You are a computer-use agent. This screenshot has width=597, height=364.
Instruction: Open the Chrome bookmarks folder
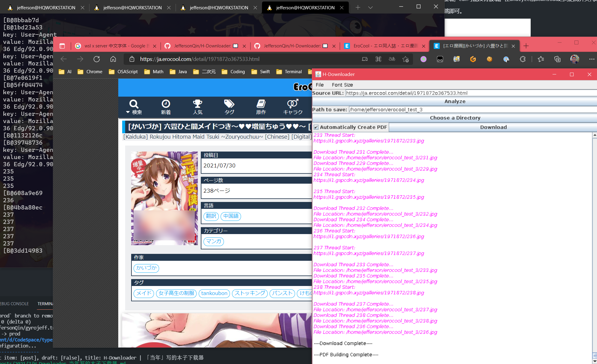(90, 72)
